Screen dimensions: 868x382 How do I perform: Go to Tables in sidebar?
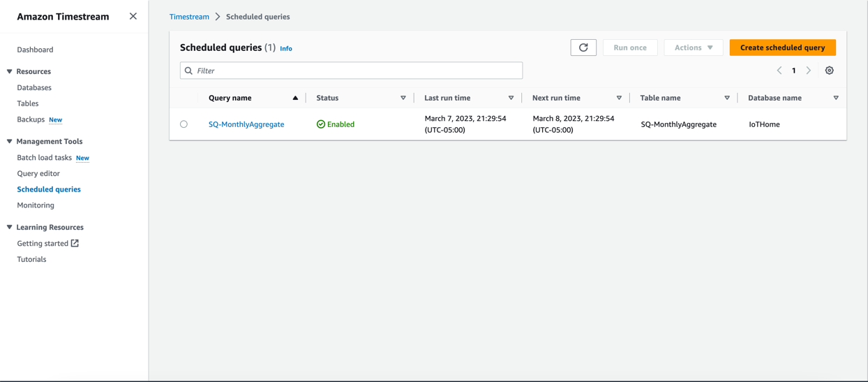coord(28,103)
